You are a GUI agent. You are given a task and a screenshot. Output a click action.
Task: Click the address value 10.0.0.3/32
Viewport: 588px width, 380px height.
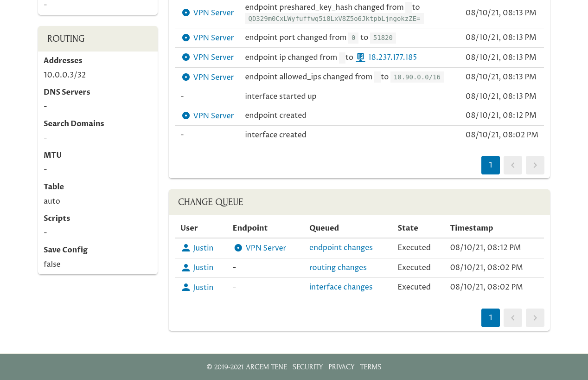point(64,75)
